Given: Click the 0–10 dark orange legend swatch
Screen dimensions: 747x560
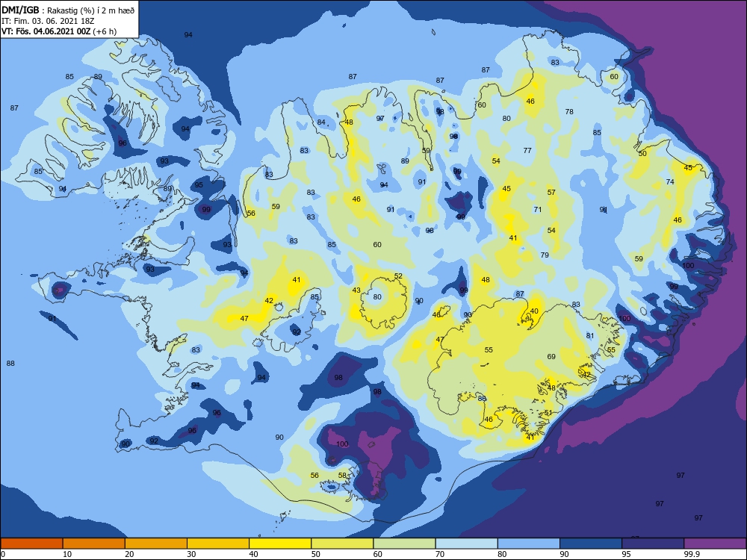Looking at the screenshot, I should point(31,544).
